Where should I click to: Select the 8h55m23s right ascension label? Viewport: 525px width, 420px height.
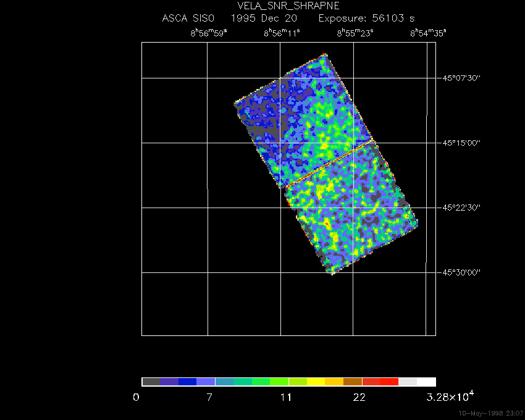355,33
